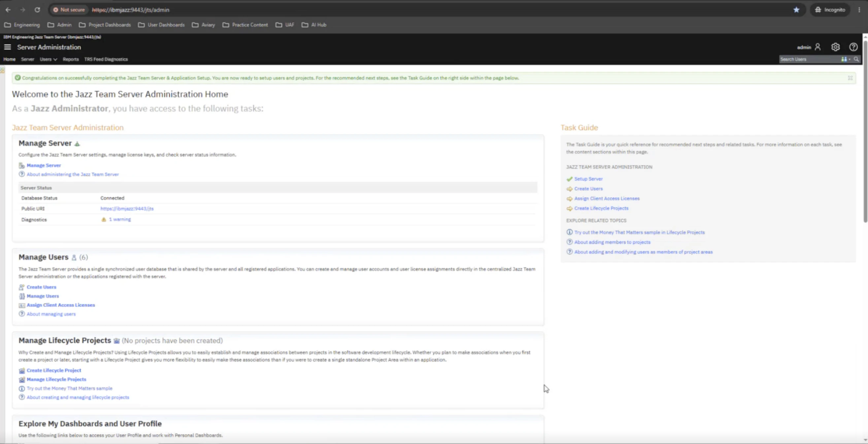The height and width of the screenshot is (444, 868).
Task: Reload the page
Action: [x=37, y=10]
